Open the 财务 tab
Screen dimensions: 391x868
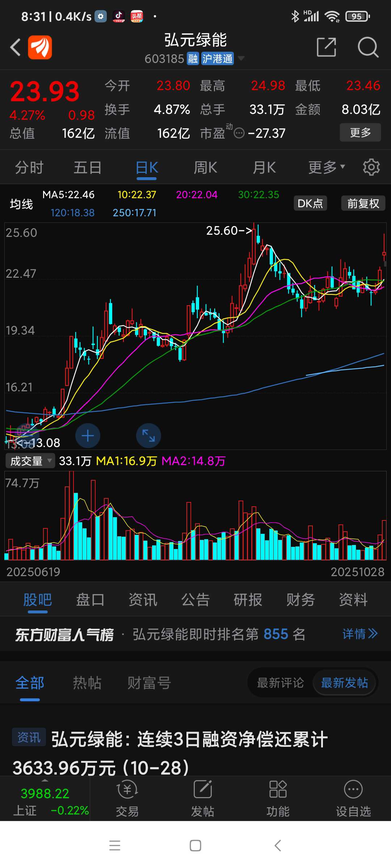pos(300,600)
